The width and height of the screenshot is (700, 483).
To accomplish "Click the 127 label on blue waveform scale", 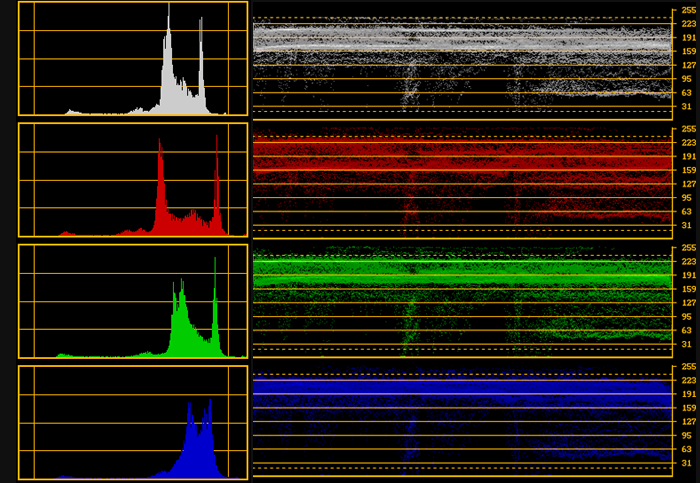I will (x=689, y=421).
